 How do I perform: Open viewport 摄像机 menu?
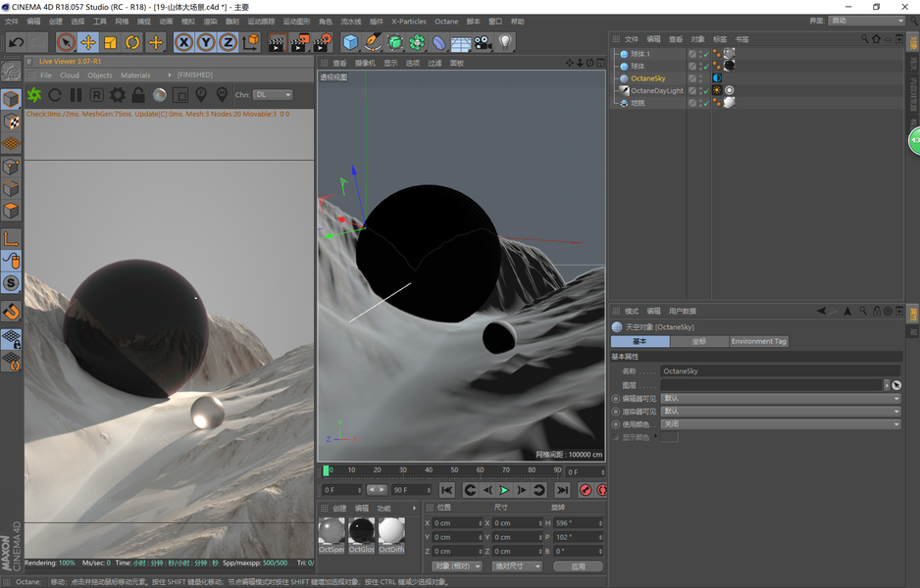(365, 63)
